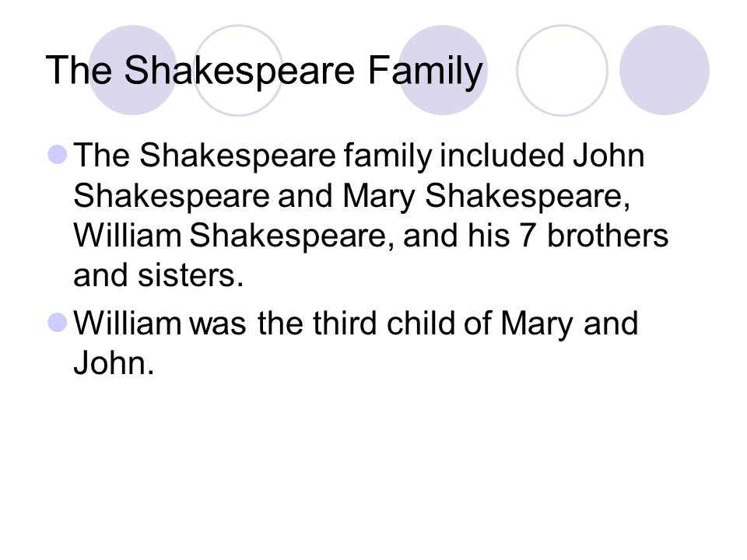
Task: Click "William was" at start of second bullet
Action: point(160,323)
